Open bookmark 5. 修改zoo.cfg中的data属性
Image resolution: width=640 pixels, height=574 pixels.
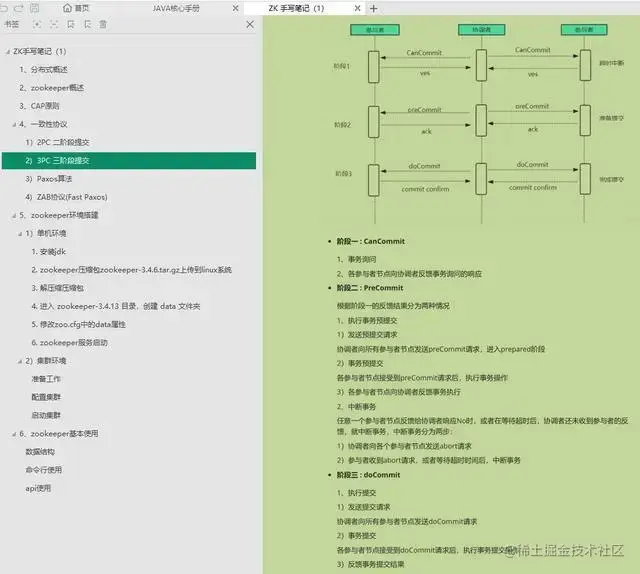pyautogui.click(x=78, y=325)
